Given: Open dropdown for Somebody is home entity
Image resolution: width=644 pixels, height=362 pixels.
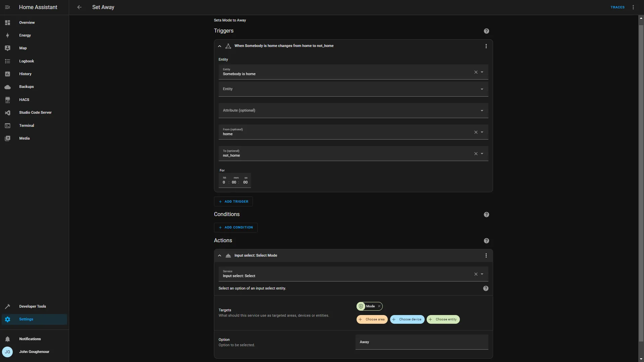Looking at the screenshot, I should [x=482, y=72].
